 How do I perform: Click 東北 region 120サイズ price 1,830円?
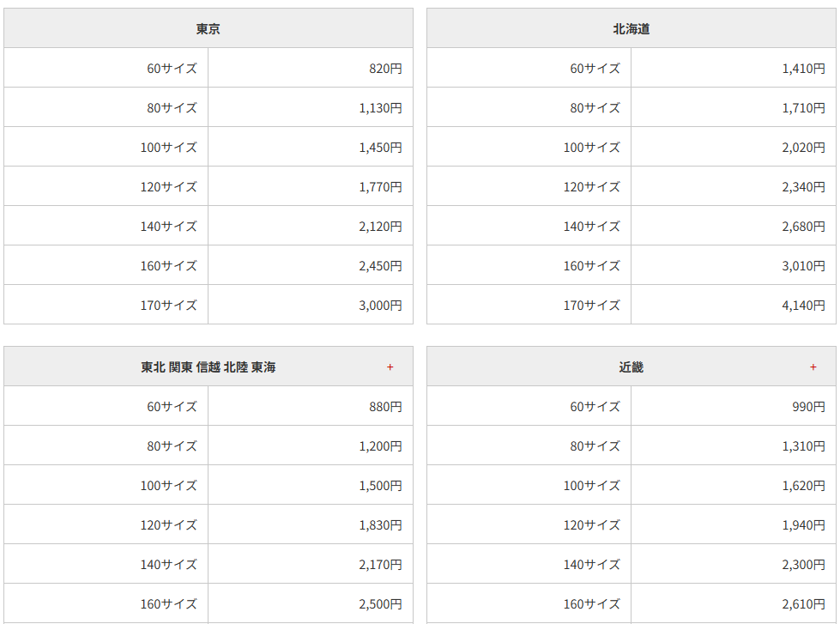pyautogui.click(x=380, y=525)
